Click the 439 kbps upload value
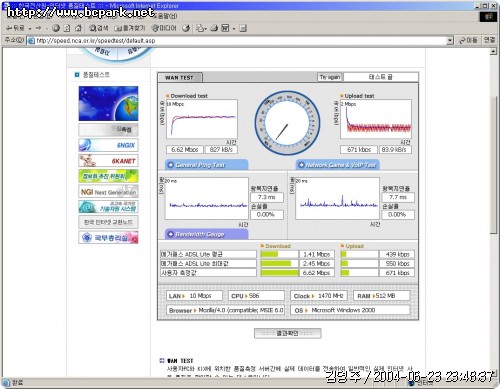 [x=397, y=254]
